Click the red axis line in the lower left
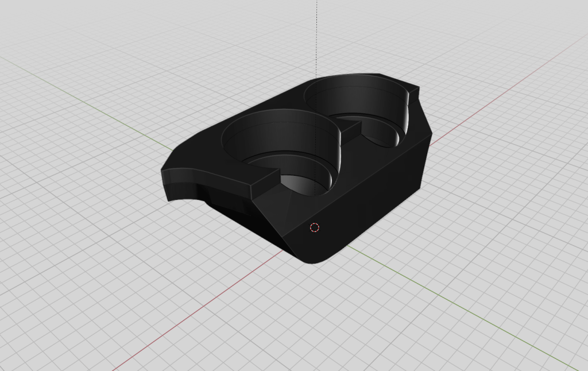 click(172, 327)
